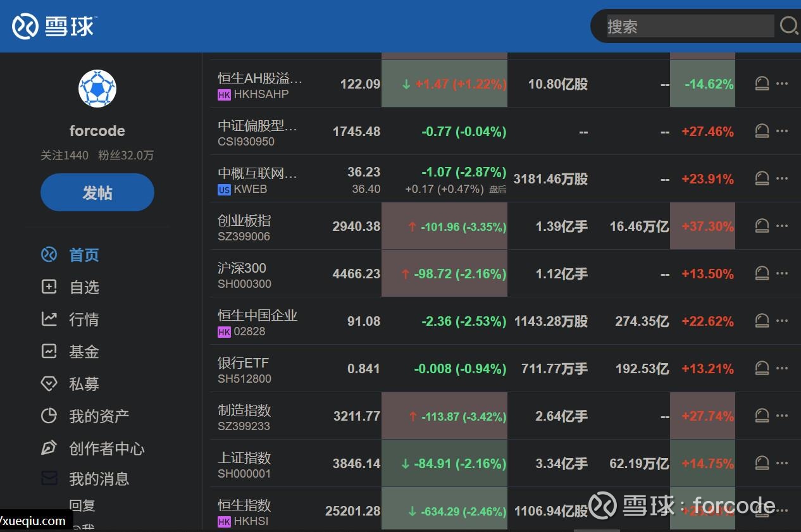Viewport: 801px width, 532px height.
Task: Click 沪深300 yearly gain +13.50%
Action: click(x=707, y=273)
